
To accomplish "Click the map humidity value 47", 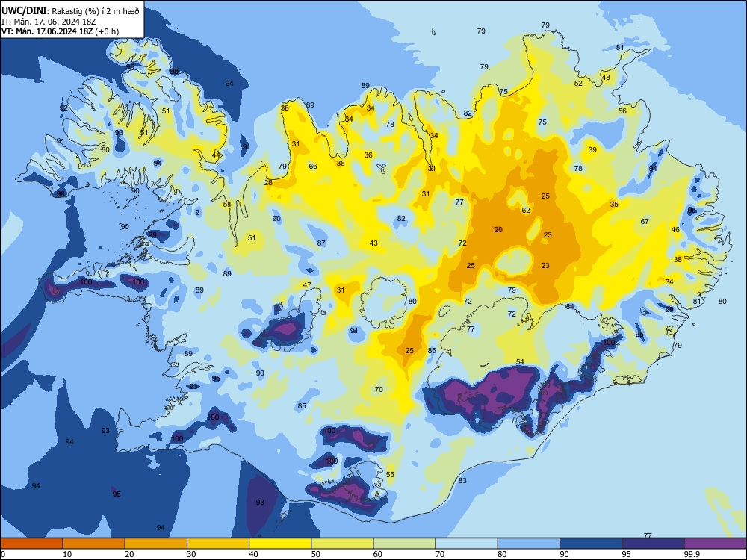I will [x=307, y=284].
